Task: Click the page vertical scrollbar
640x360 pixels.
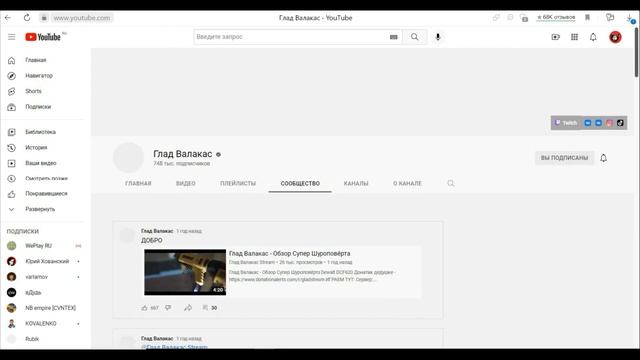Action: 636,53
